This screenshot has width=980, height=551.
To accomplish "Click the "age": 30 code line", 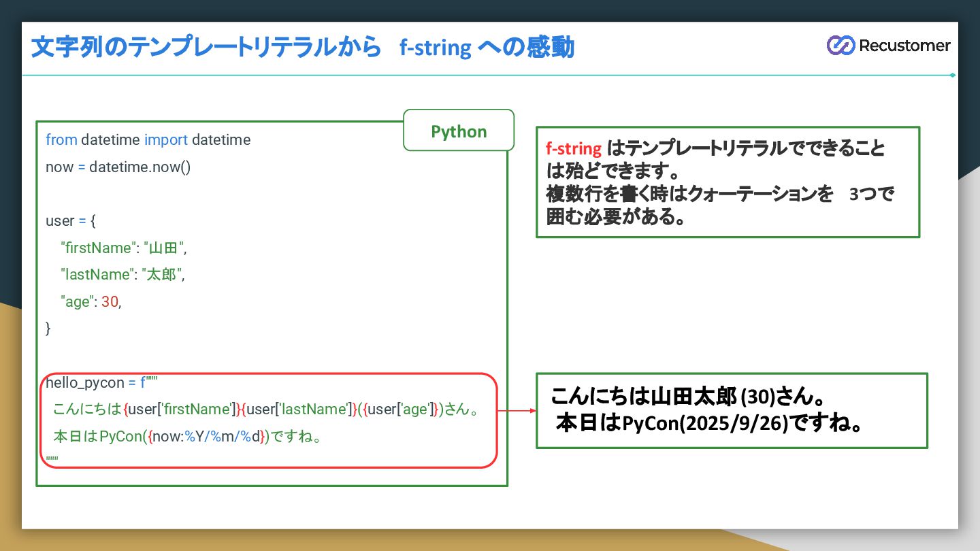I will 91,302.
